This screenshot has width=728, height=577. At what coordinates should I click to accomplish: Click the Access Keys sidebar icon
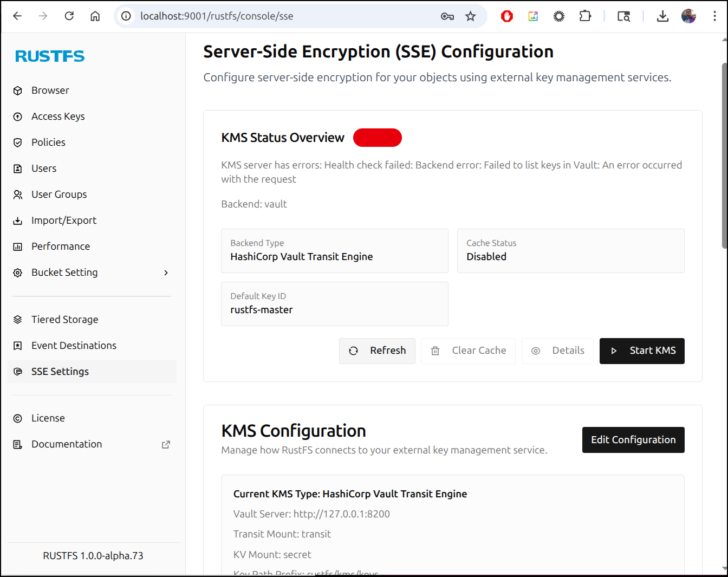pyautogui.click(x=18, y=116)
